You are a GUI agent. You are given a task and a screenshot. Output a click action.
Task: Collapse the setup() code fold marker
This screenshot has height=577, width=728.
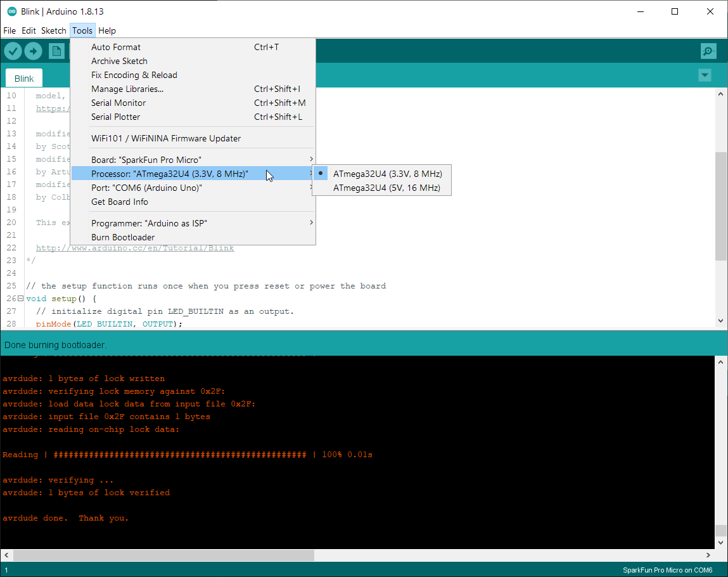20,298
